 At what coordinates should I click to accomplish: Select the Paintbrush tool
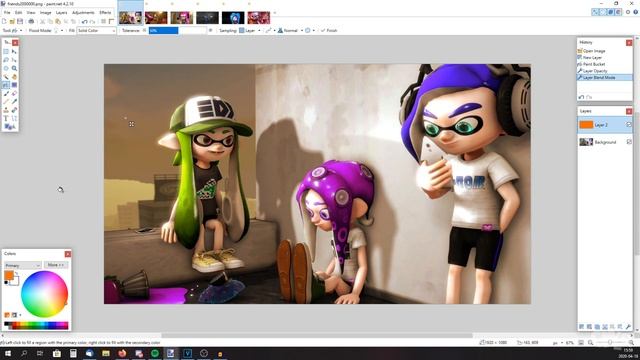(x=6, y=93)
